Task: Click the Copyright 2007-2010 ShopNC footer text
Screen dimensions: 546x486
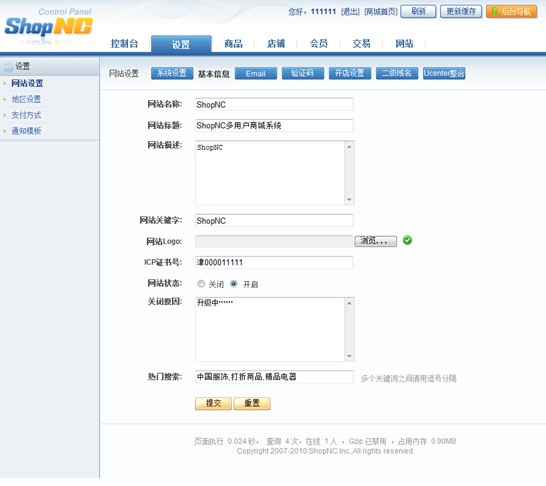Action: pos(325,451)
